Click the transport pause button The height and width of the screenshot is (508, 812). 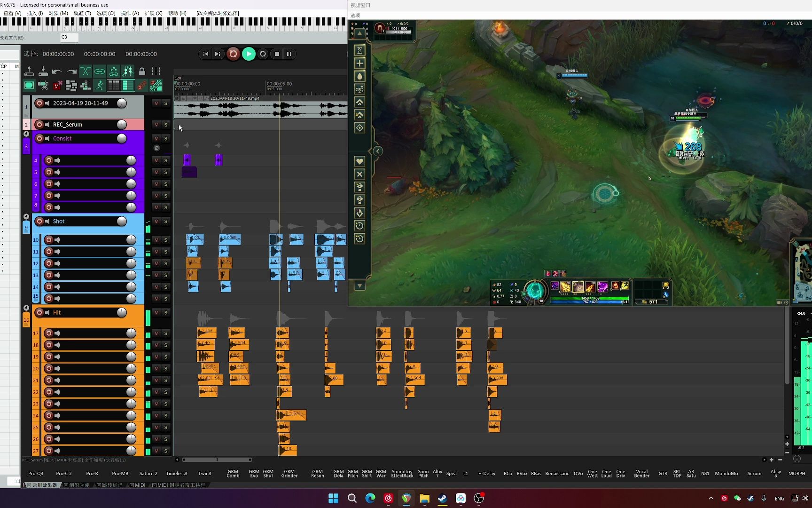click(289, 54)
